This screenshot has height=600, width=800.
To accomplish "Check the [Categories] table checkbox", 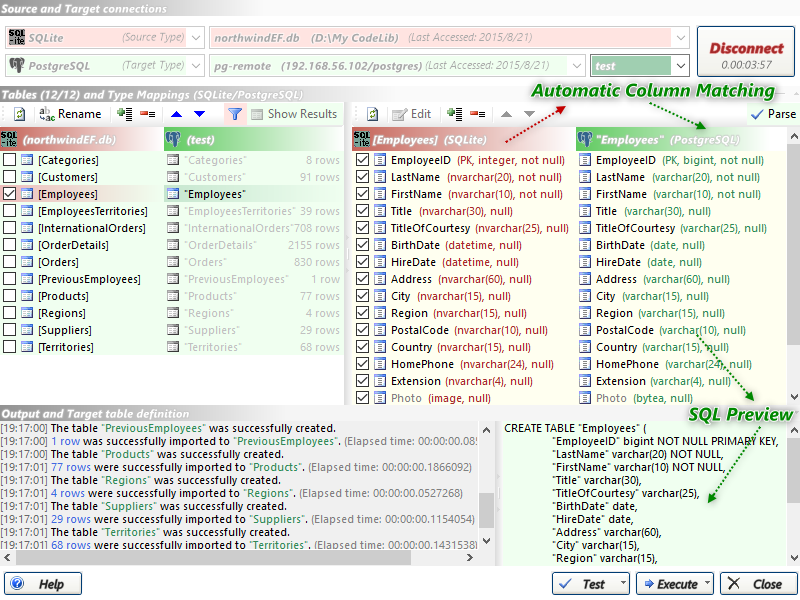I will point(9,160).
